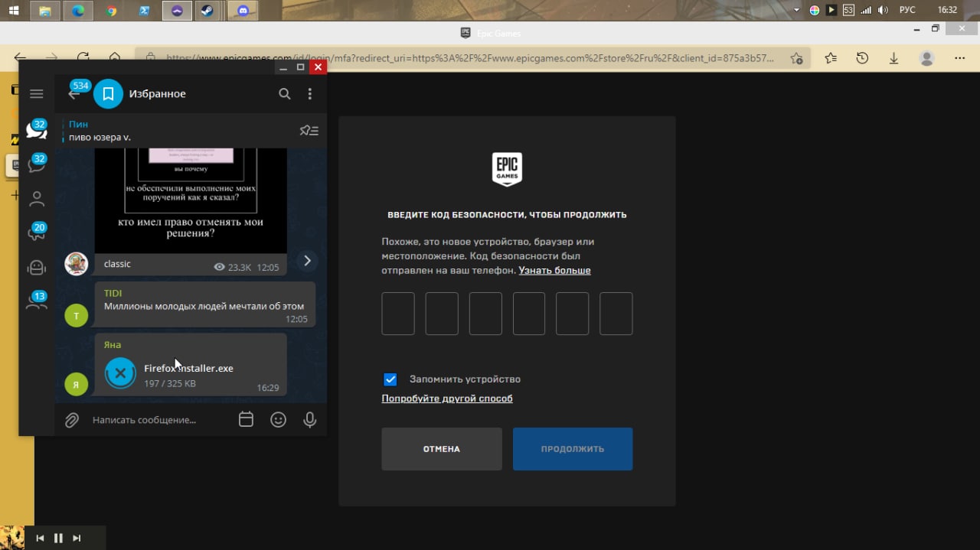Click the Яна sender name
Screen dimensions: 980x550
(x=113, y=344)
